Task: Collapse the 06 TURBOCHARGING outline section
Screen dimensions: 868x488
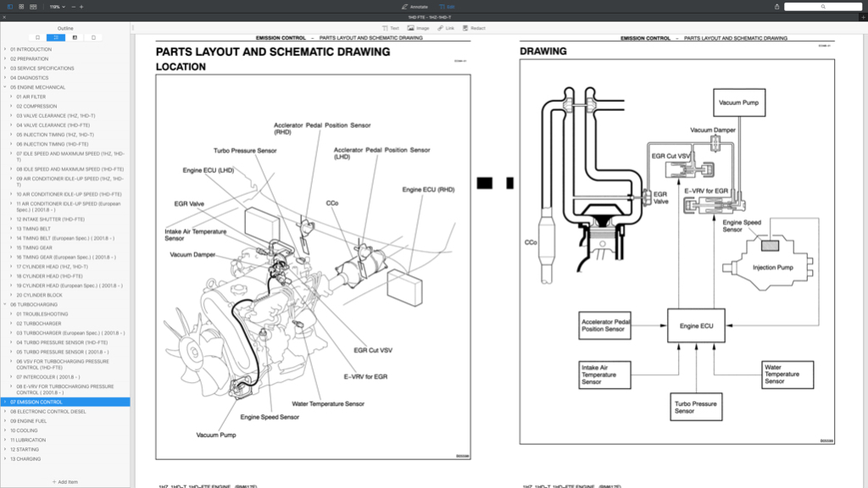Action: (5, 304)
